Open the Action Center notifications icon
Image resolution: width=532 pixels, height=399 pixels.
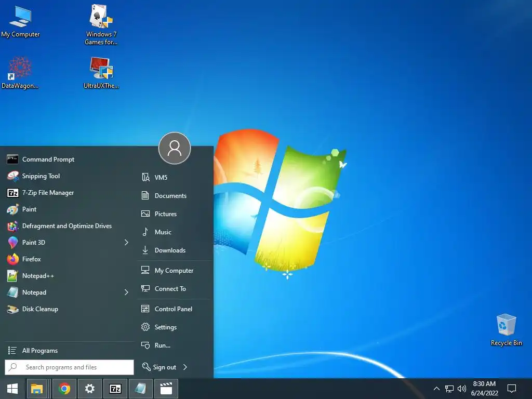512,389
